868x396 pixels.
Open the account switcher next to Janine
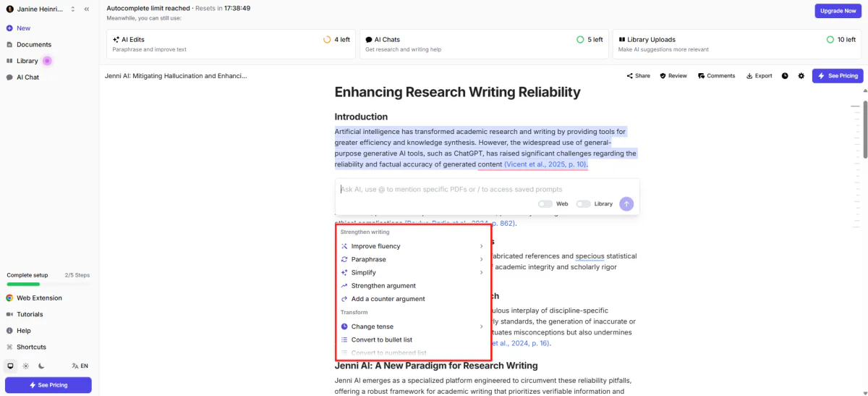[x=72, y=9]
